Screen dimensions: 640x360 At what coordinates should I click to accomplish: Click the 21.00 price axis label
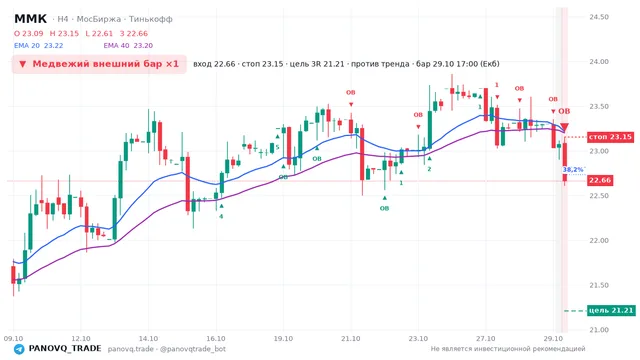click(599, 330)
